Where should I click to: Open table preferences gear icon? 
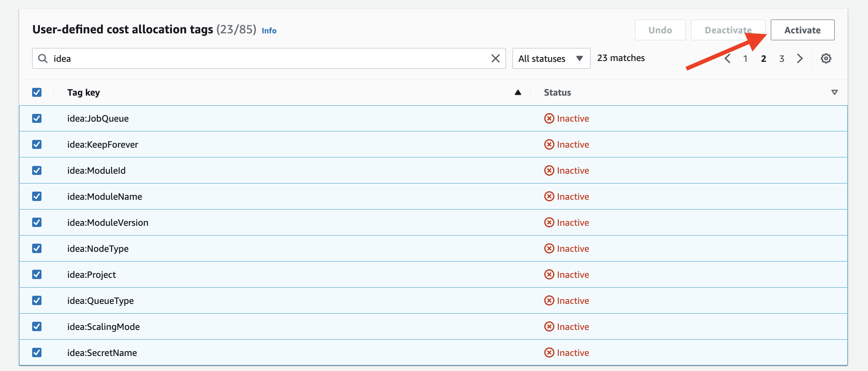point(826,59)
